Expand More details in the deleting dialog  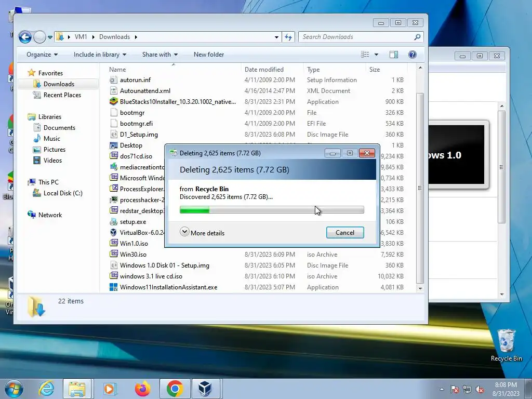(202, 233)
